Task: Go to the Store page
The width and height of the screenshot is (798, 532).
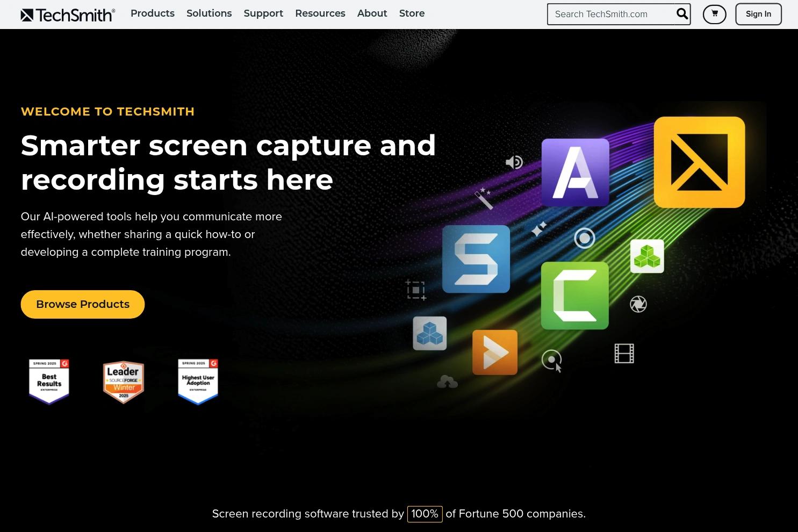Action: (x=412, y=13)
